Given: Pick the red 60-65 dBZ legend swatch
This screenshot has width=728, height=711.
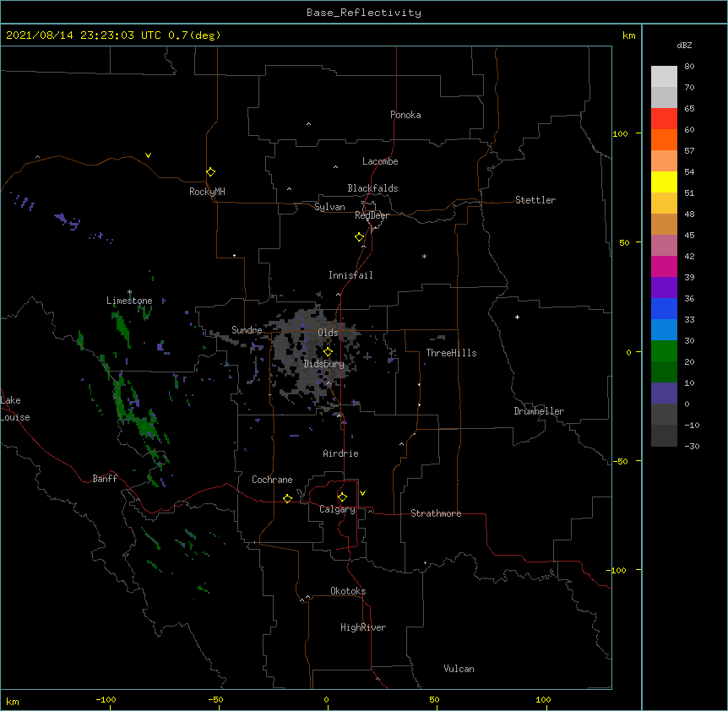Looking at the screenshot, I should [664, 118].
